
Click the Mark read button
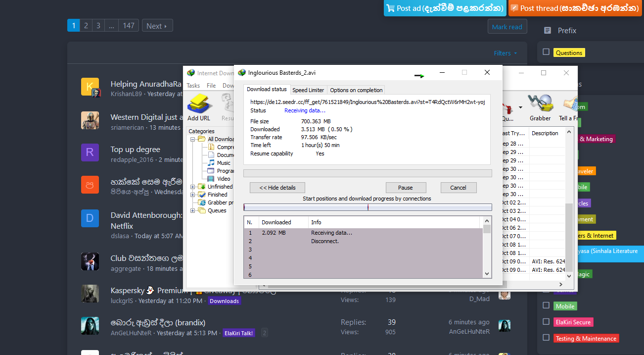[x=507, y=27]
